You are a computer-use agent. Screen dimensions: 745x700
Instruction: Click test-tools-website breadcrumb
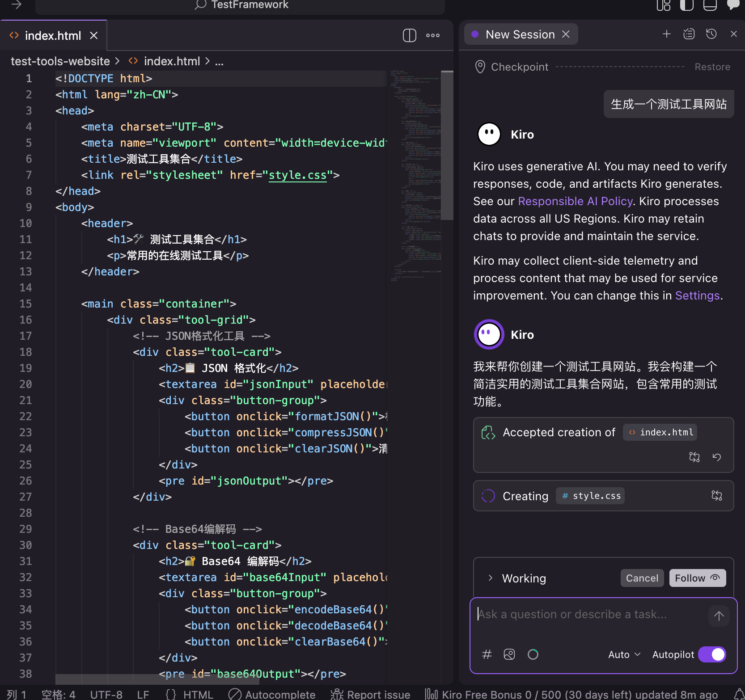(60, 61)
